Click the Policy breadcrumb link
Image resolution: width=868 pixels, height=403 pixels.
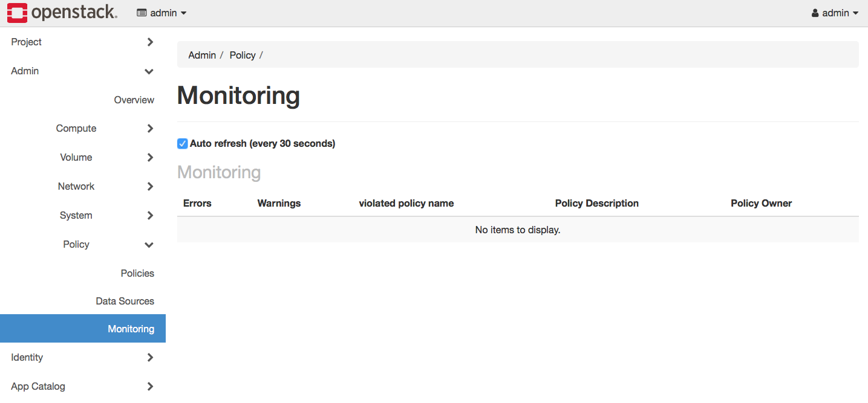(x=243, y=55)
